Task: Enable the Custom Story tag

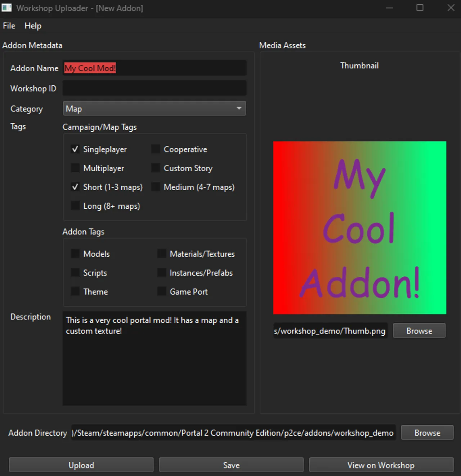Action: point(155,168)
